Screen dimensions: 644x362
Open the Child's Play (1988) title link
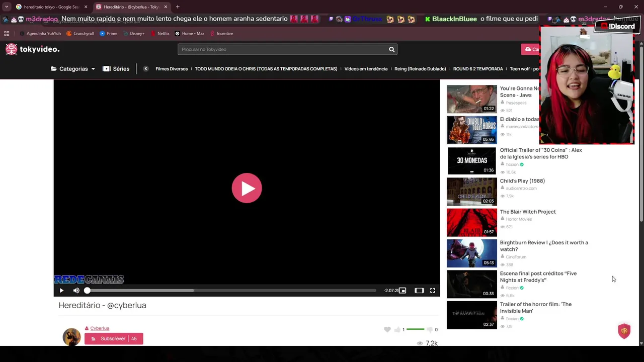522,181
